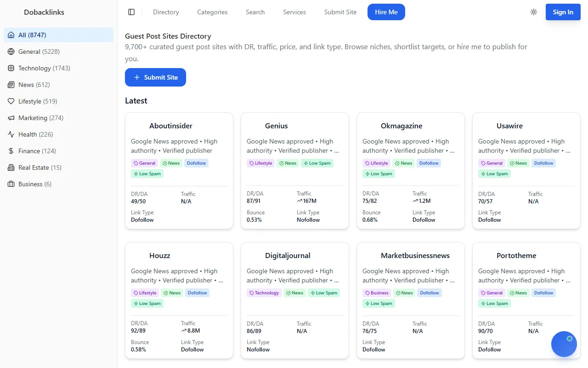The width and height of the screenshot is (588, 368).
Task: Go to the Services nav item
Action: [294, 12]
